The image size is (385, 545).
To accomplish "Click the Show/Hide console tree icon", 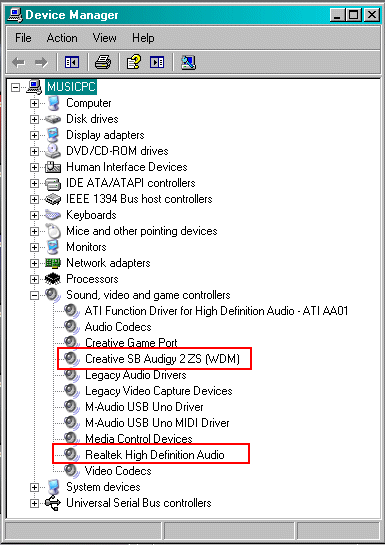I will [72, 63].
